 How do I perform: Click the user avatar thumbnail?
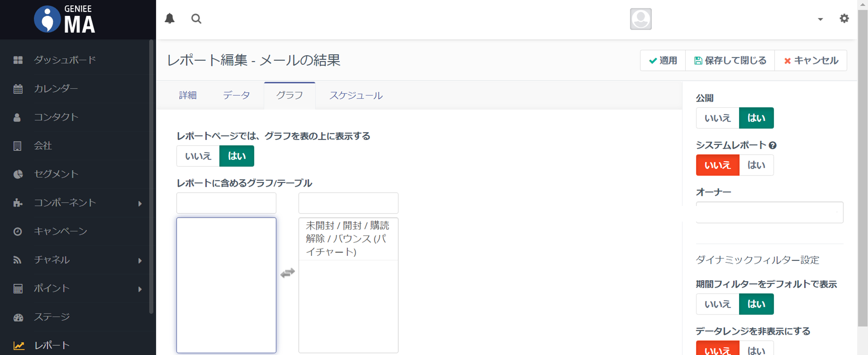[x=641, y=19]
